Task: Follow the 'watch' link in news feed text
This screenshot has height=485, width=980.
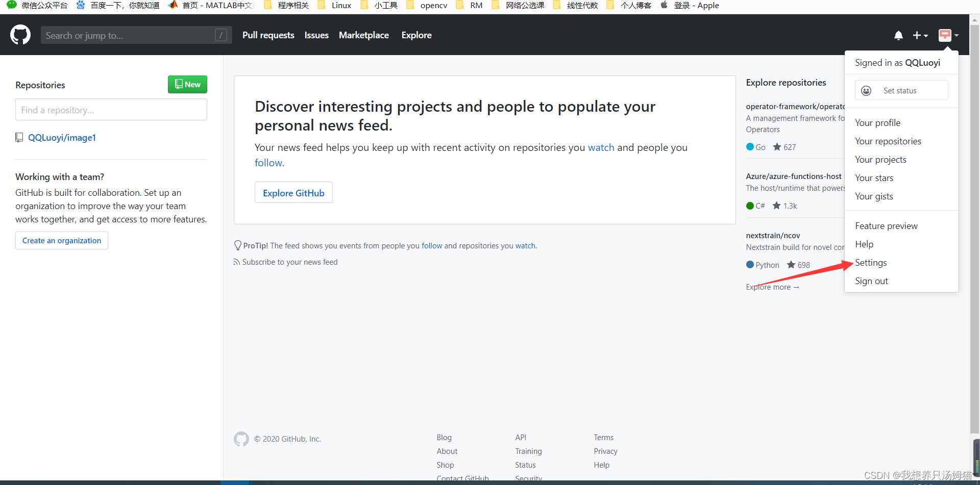Action: point(601,147)
